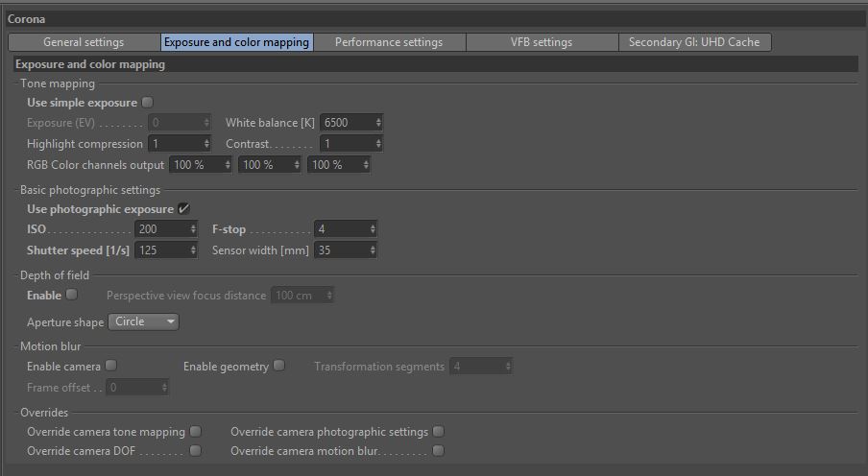Click the ISO value stepper arrows
This screenshot has width=868, height=476.
click(x=193, y=229)
